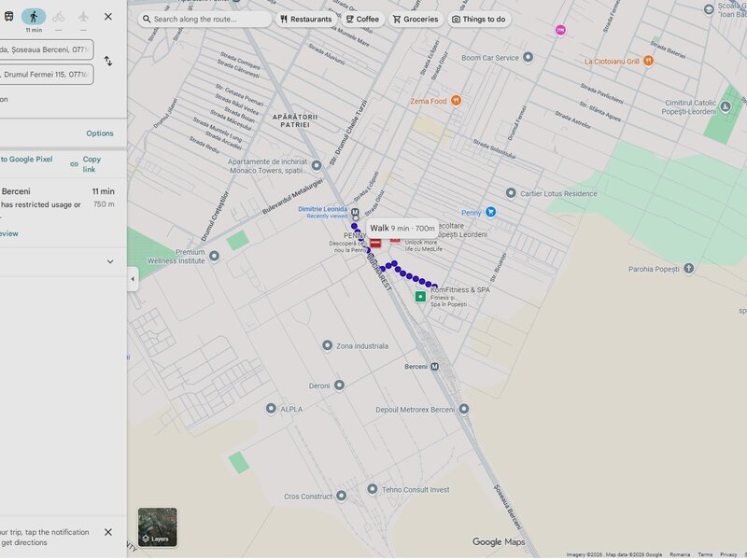
Task: Dismiss the trip notification hint
Action: tap(108, 532)
